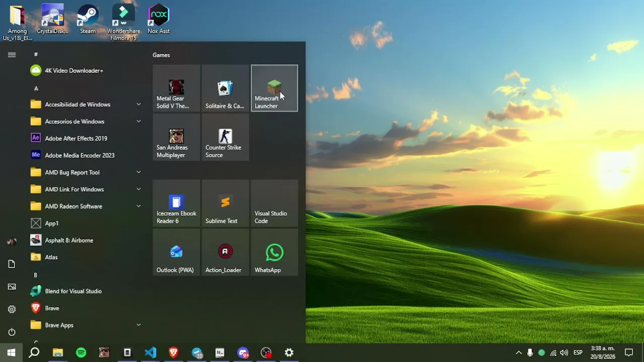Expand the Accesorios de Windows folder
This screenshot has height=362, width=644.
point(86,122)
